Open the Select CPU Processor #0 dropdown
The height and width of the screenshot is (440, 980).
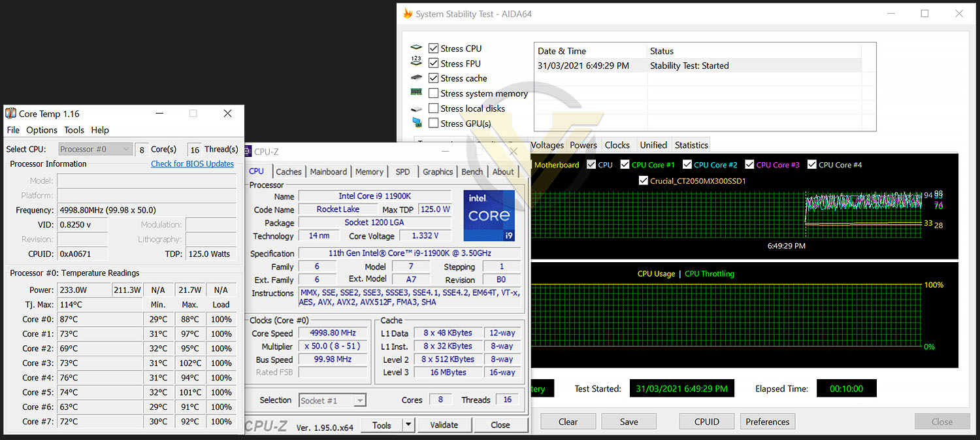(95, 149)
